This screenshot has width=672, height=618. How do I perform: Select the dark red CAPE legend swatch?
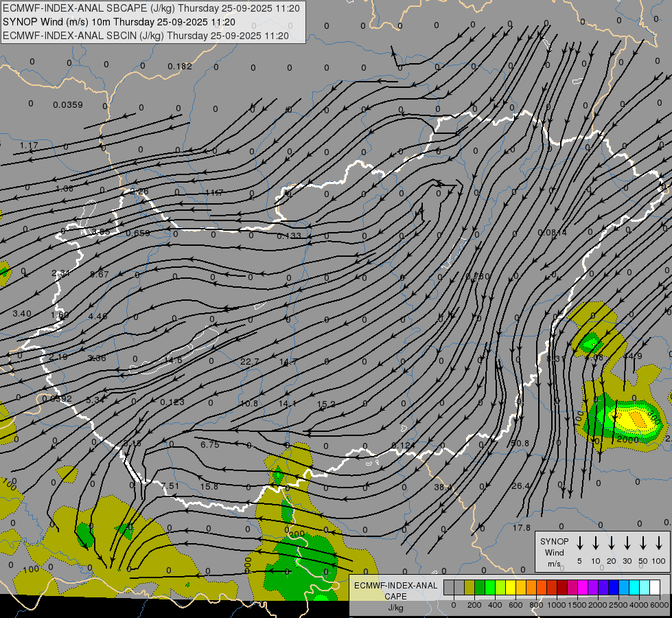(562, 587)
